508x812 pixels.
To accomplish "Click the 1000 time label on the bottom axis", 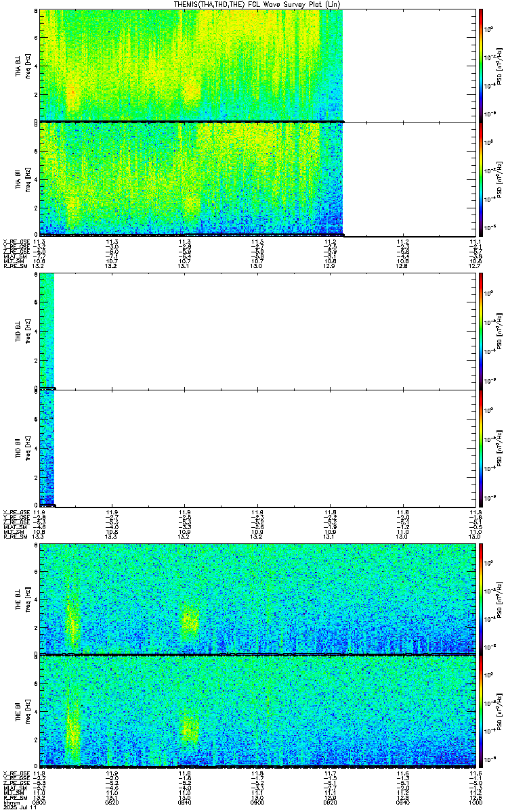I will (x=474, y=801).
